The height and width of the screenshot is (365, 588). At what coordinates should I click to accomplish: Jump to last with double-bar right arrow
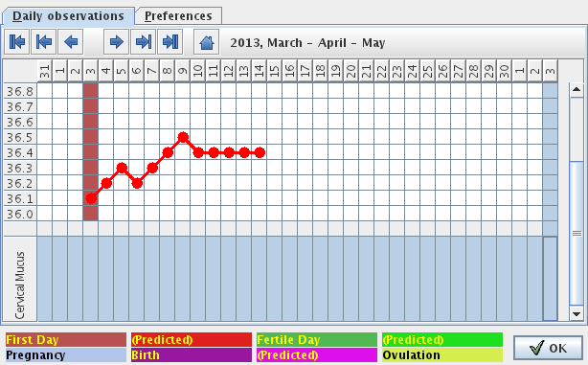click(x=170, y=41)
